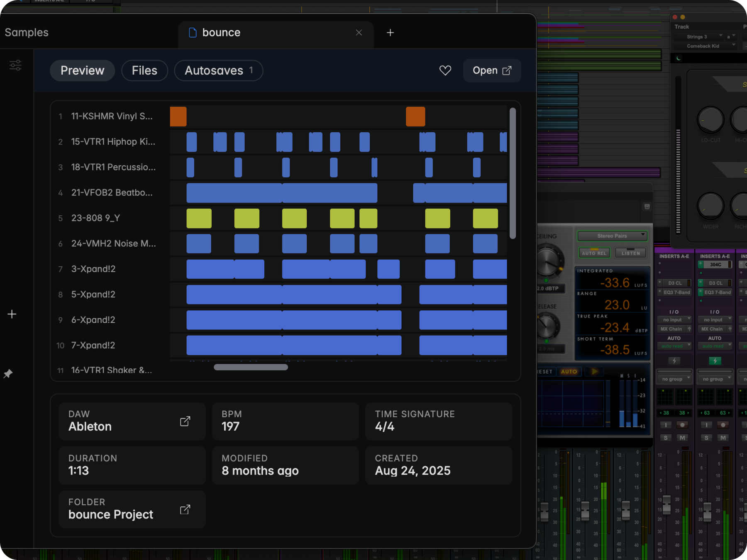This screenshot has height=560, width=747.
Task: Click the heart favorite icon
Action: pos(445,71)
